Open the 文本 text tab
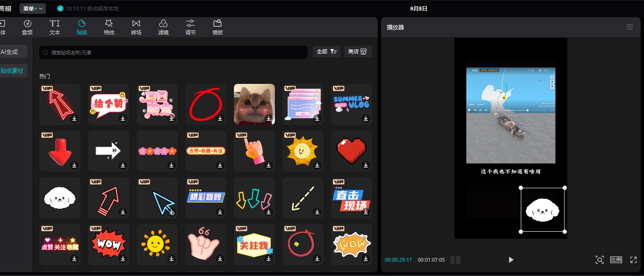The height and width of the screenshot is (276, 644). coord(55,27)
